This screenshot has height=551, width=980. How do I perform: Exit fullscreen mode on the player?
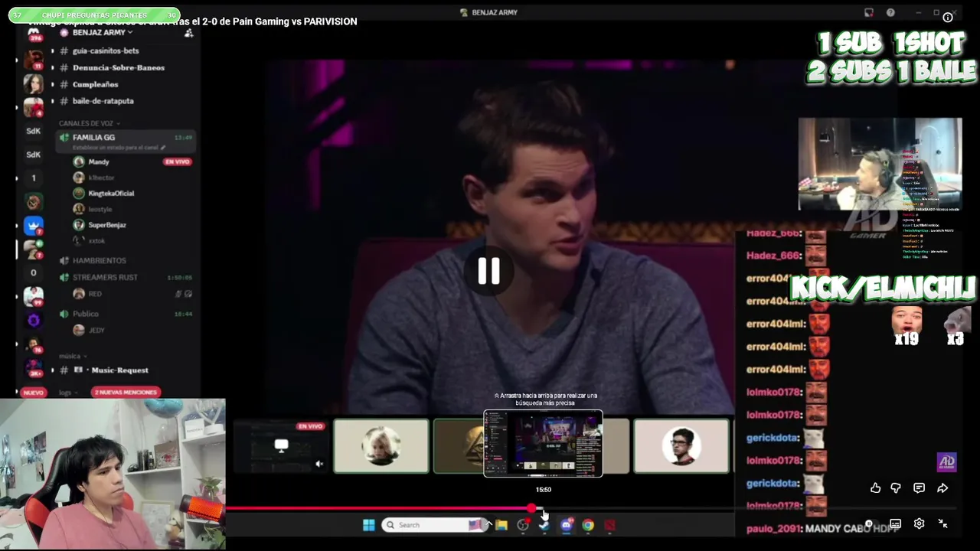[x=942, y=524]
